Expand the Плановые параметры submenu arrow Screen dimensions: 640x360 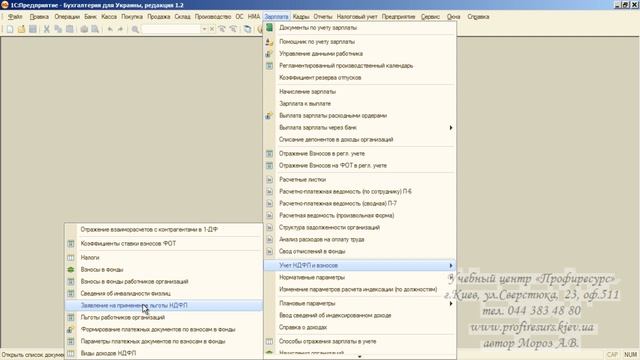coord(451,303)
